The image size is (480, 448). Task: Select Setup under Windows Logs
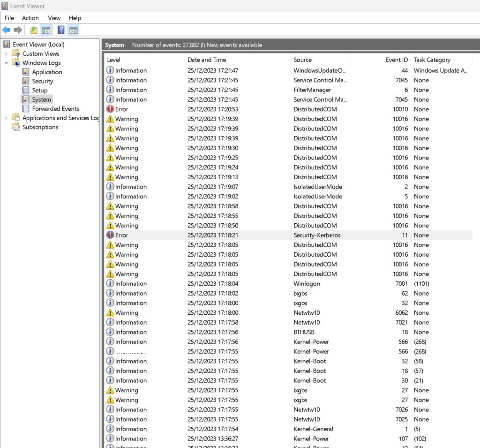[40, 91]
